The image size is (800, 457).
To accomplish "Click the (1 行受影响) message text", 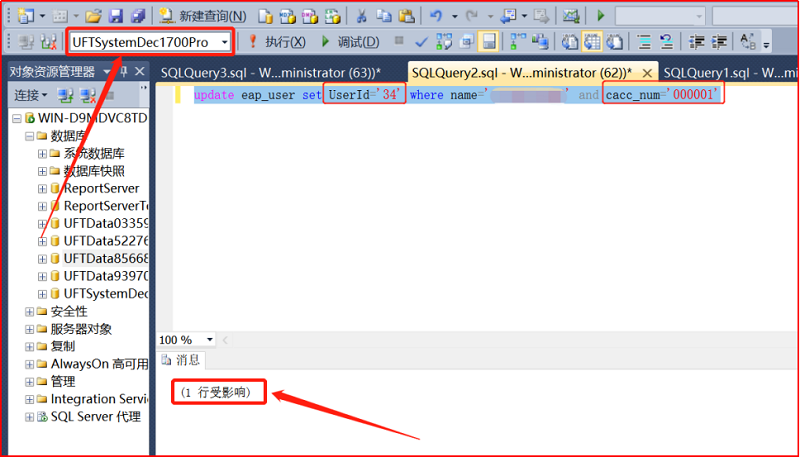I will (215, 393).
